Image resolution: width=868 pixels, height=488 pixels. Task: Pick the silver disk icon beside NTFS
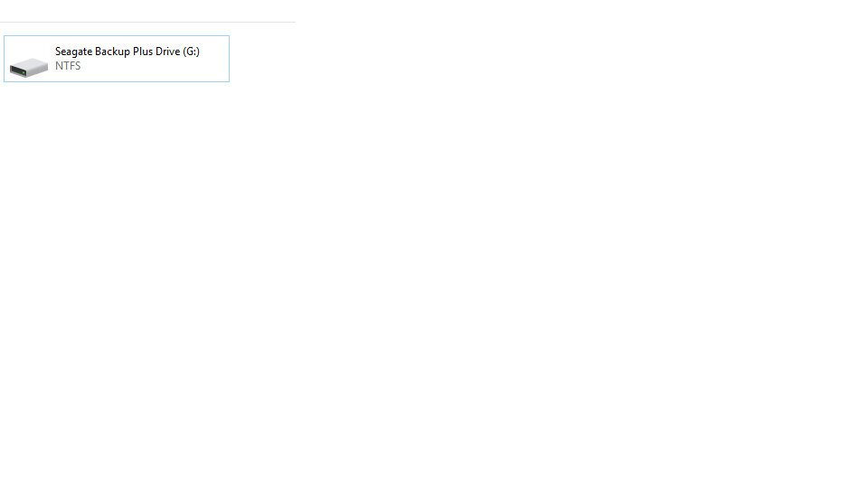click(x=29, y=67)
